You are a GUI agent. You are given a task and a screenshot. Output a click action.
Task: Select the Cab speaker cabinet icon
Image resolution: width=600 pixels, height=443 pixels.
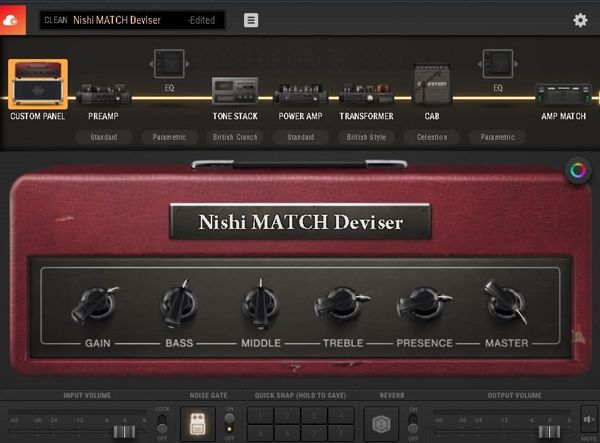pyautogui.click(x=432, y=84)
